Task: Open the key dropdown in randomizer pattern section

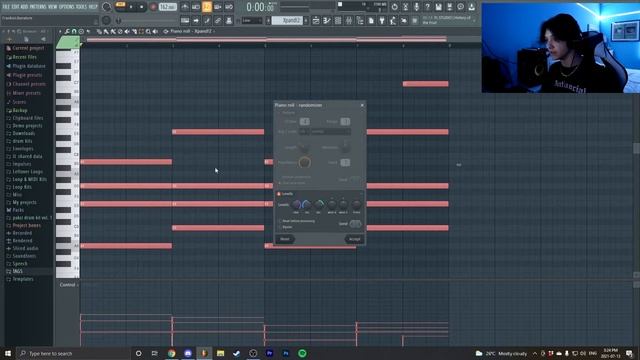Action: point(304,131)
